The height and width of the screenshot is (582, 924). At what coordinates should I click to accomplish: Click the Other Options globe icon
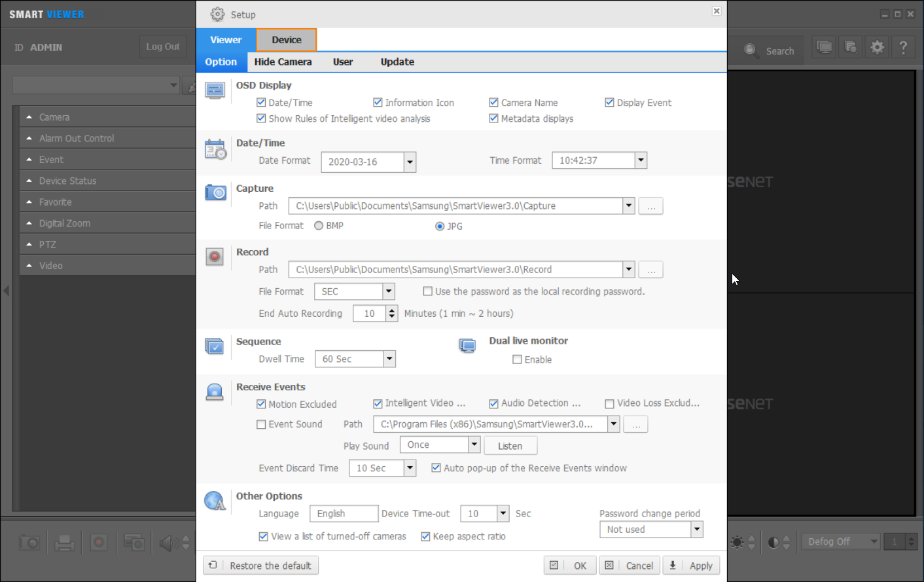pyautogui.click(x=215, y=501)
